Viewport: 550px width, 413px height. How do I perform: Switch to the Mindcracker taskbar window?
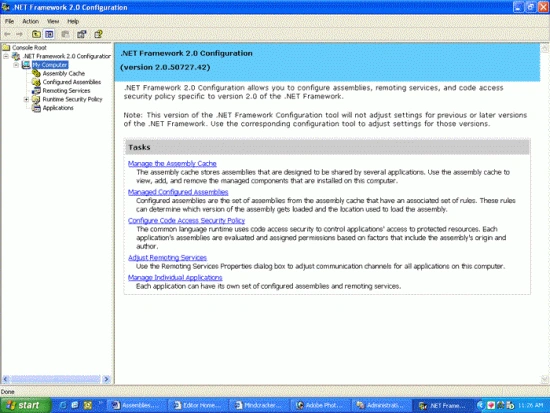pos(260,405)
